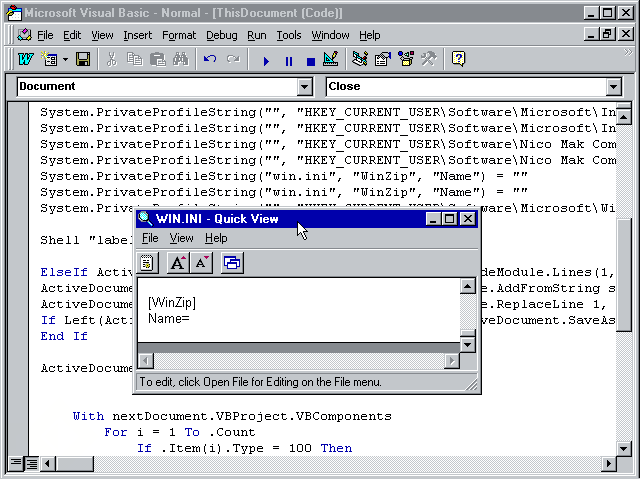Click the Paste clipboard icon
Image resolution: width=640 pixels, height=480 pixels.
(x=158, y=59)
